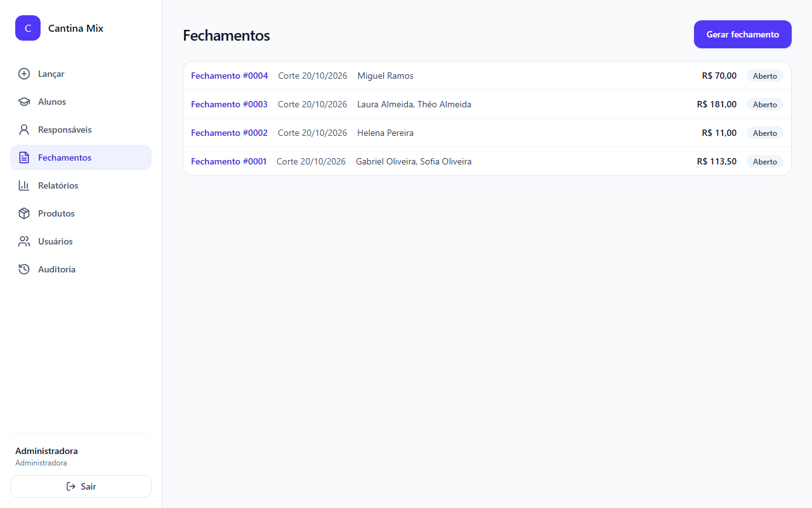Select Fechamentos in the sidebar
Viewport: 812px width, 508px height.
(x=81, y=157)
